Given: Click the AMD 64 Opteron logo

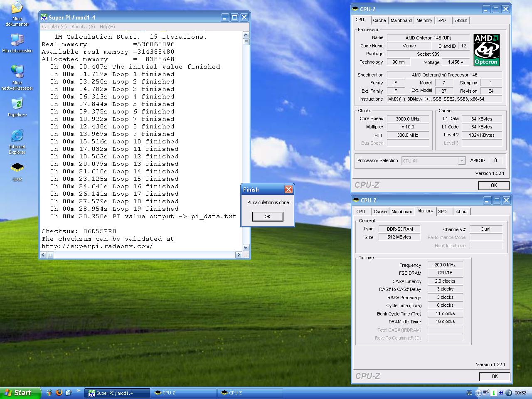Looking at the screenshot, I should (x=486, y=49).
